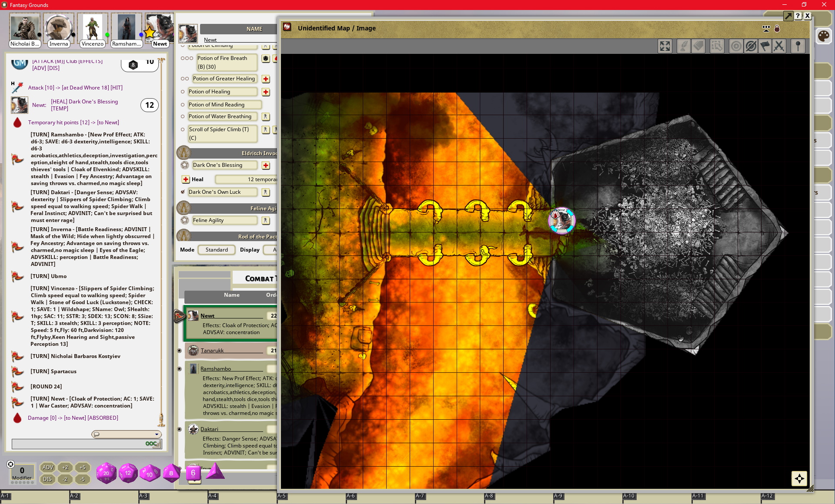Image resolution: width=835 pixels, height=504 pixels.
Task: Click the A-5 hotkey slot
Action: [x=311, y=498]
